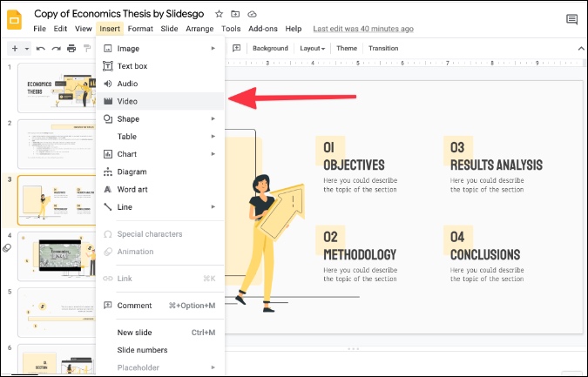This screenshot has width=588, height=377.
Task: Expand the Image submenu
Action: pos(160,49)
